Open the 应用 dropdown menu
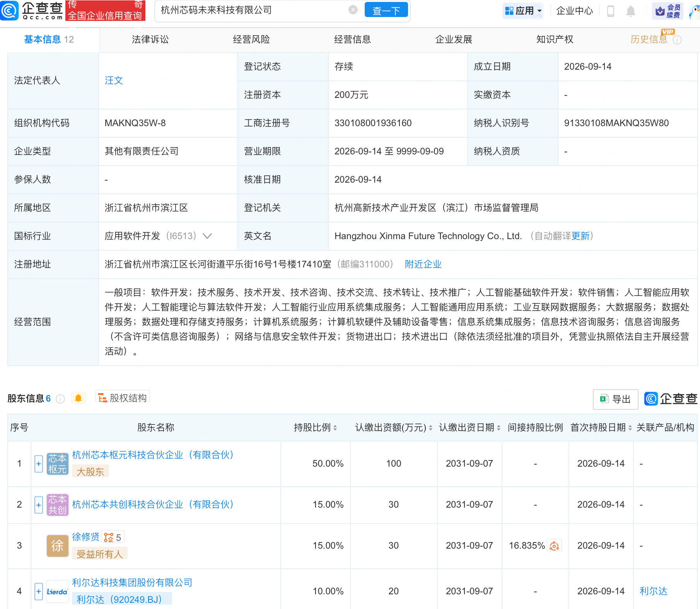 [x=523, y=11]
